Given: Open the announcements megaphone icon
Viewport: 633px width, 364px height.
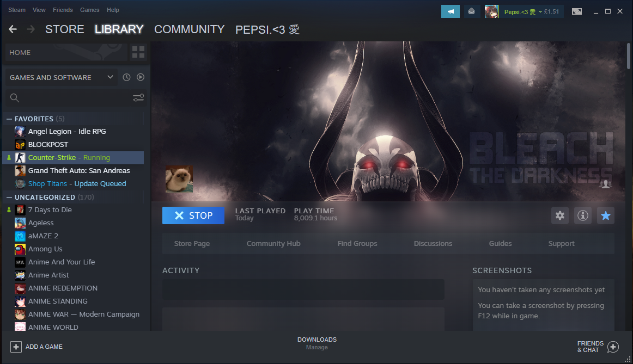Looking at the screenshot, I should [x=450, y=11].
